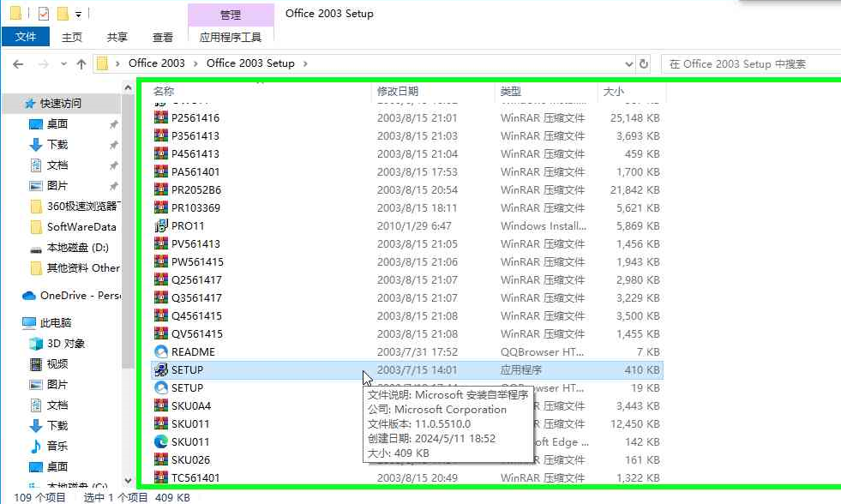Select the PW561415 archive icon
Screen dimensions: 841x504
[161, 261]
